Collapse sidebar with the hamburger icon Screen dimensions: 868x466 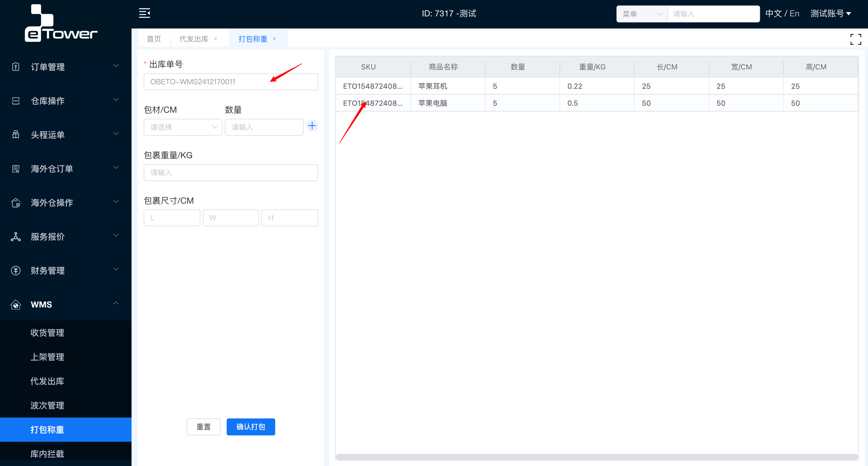click(x=145, y=13)
